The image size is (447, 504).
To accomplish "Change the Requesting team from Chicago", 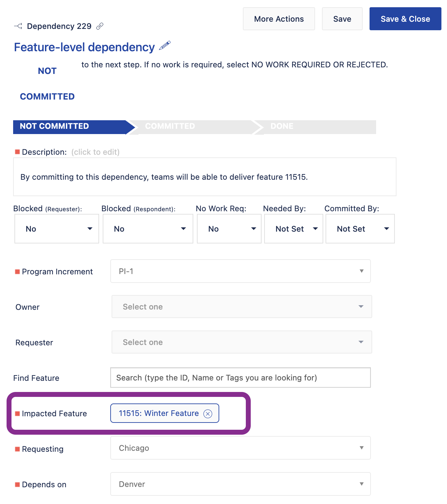I will point(241,448).
